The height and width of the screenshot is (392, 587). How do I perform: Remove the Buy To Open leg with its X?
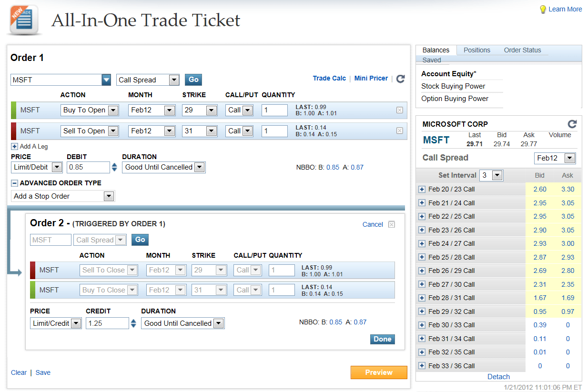coord(400,110)
